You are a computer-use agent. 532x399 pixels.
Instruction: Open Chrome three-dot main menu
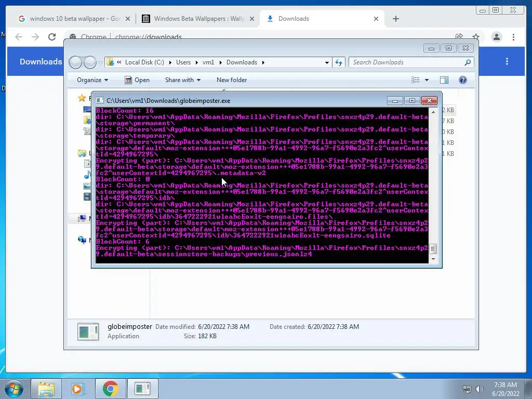pyautogui.click(x=513, y=37)
